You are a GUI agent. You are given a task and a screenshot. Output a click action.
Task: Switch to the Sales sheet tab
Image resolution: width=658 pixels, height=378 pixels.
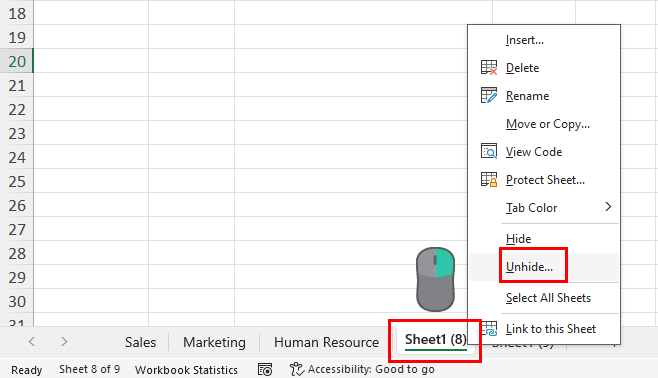[x=140, y=342]
